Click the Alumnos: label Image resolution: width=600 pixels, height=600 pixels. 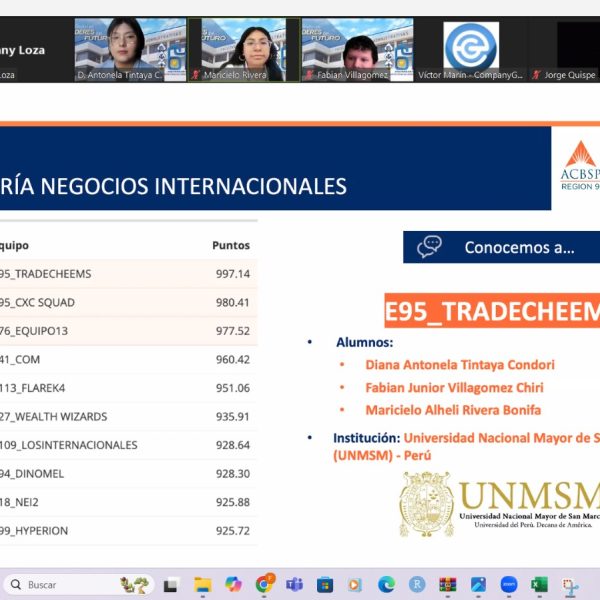pyautogui.click(x=365, y=342)
